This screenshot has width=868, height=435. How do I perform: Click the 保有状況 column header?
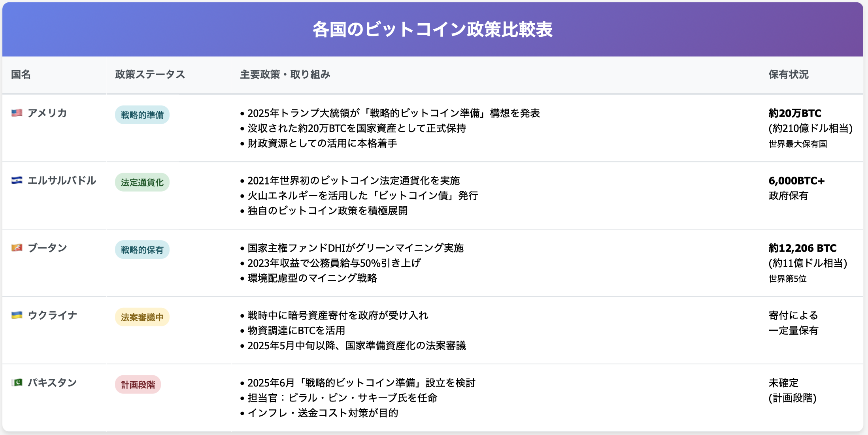tap(788, 75)
